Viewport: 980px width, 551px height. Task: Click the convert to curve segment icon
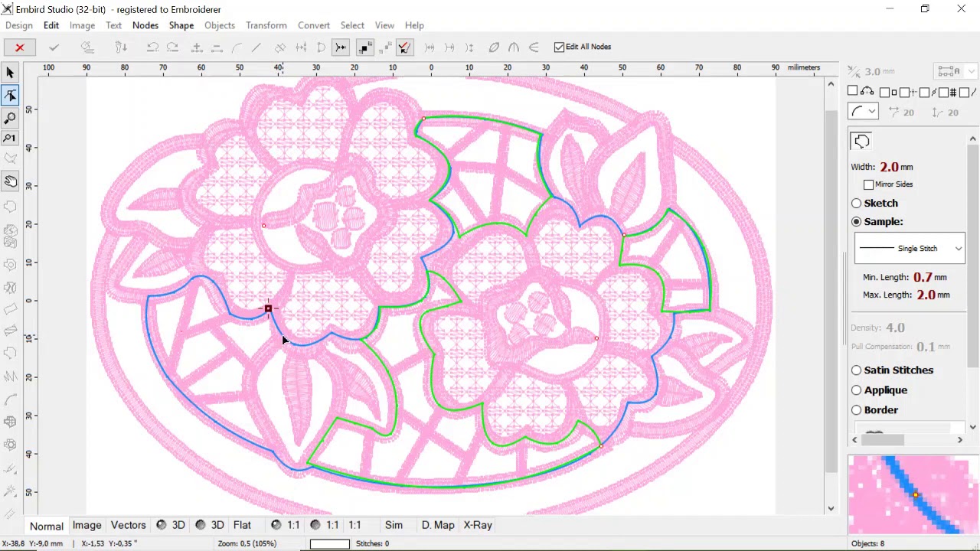[237, 47]
